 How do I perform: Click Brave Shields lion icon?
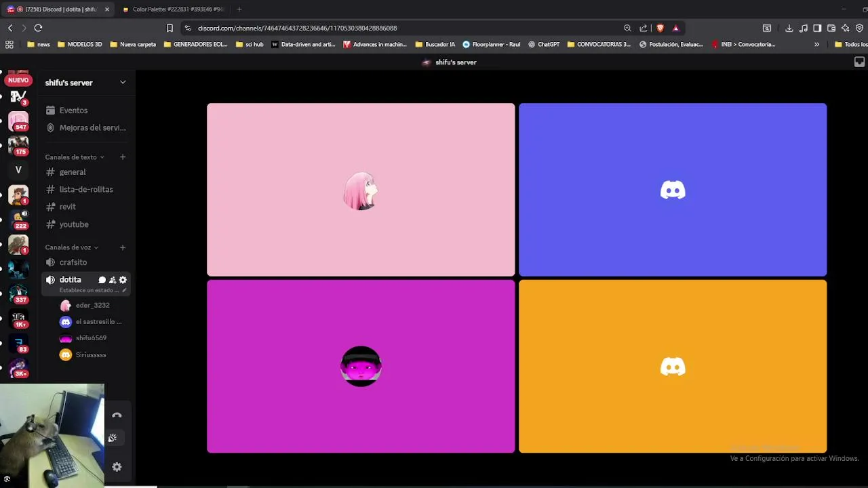pos(660,28)
